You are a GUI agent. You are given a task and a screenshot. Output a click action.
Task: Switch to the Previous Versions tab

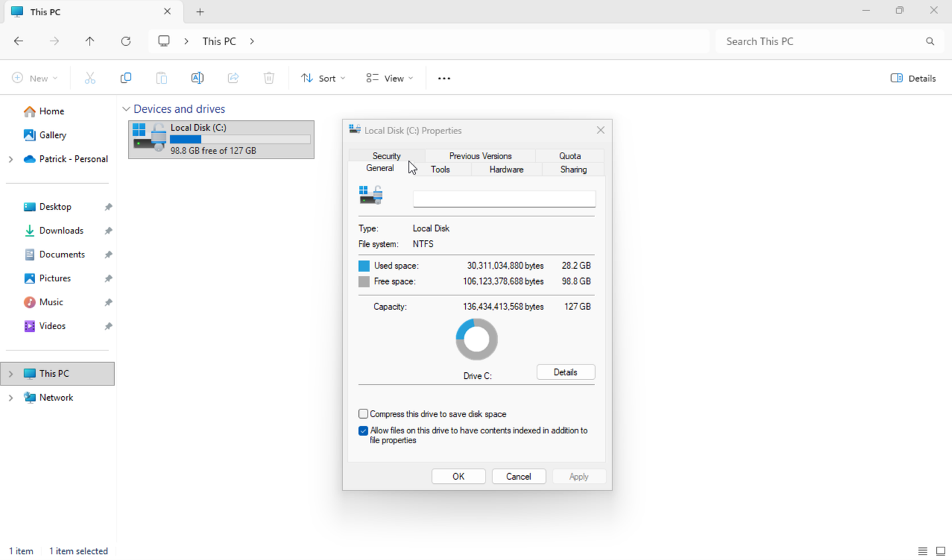pos(480,156)
